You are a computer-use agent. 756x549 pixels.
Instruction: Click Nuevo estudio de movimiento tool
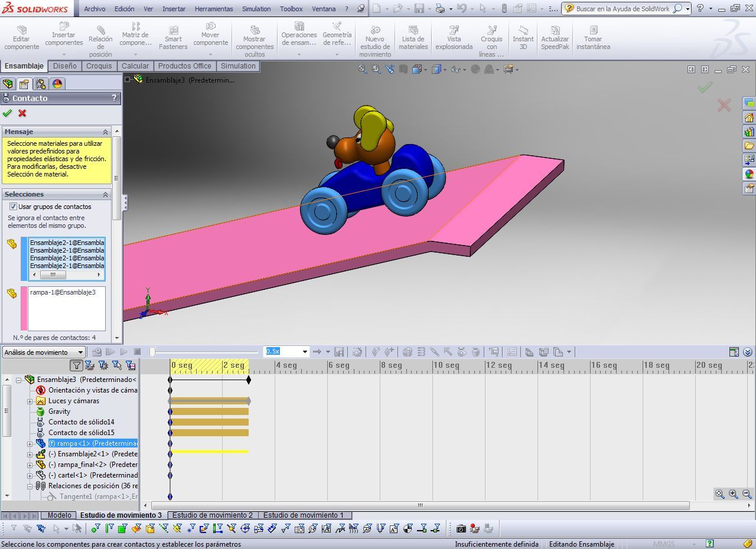(x=375, y=41)
